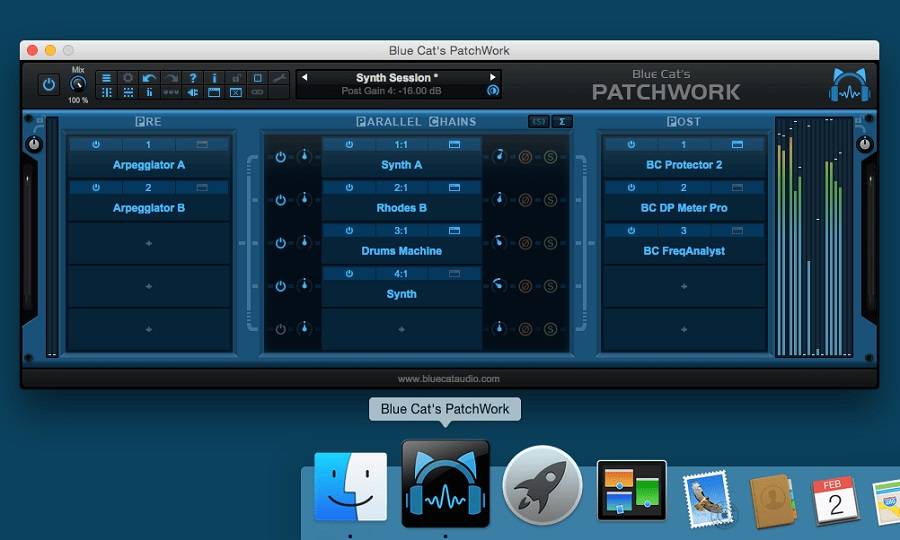Open the presets menu icon in toolbar
This screenshot has width=900, height=540.
[106, 78]
